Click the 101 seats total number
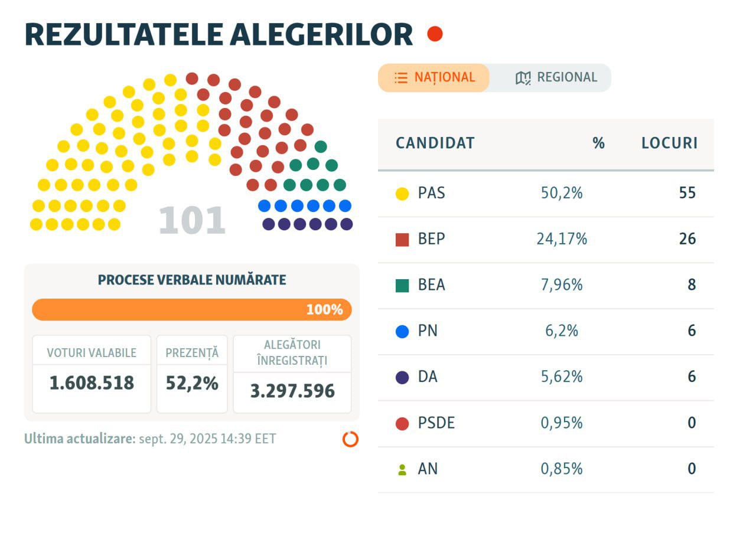 point(192,221)
